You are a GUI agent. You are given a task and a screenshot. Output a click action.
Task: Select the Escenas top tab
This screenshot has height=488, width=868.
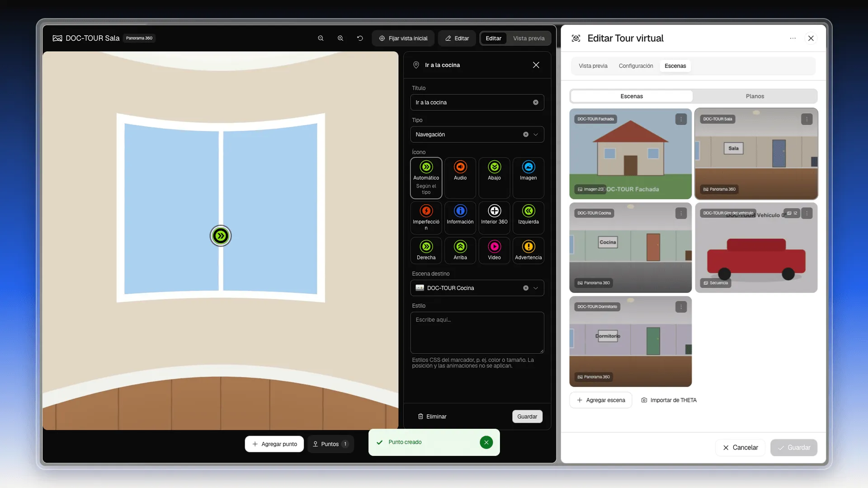[x=675, y=66]
